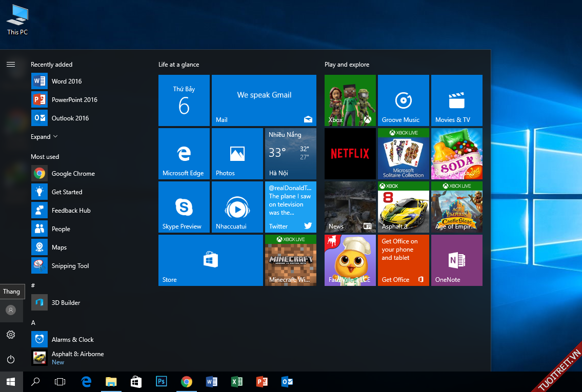This screenshot has width=582, height=392.
Task: Open the Microsoft Edge tile
Action: (x=184, y=154)
